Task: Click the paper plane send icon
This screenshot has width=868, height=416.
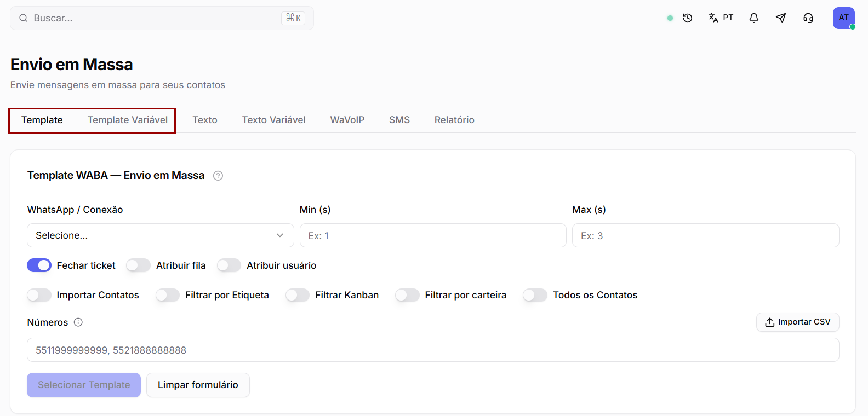Action: [x=781, y=18]
